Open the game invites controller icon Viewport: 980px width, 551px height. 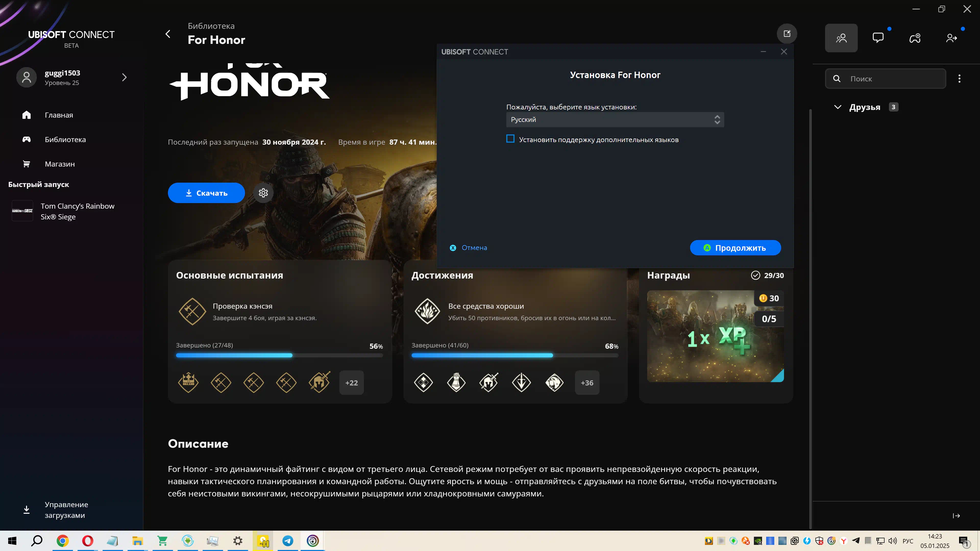[915, 38]
